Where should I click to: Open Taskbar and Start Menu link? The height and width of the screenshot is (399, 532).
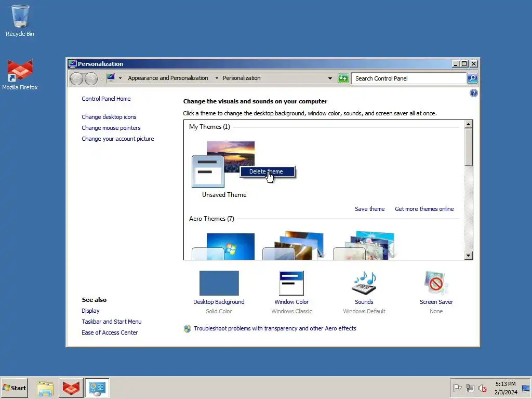[x=111, y=322]
